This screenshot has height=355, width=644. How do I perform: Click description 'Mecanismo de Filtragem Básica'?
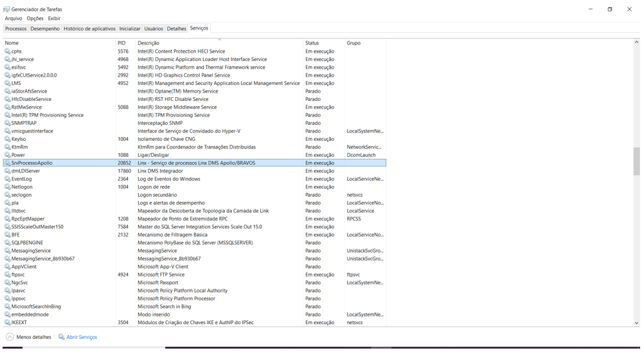(172, 235)
